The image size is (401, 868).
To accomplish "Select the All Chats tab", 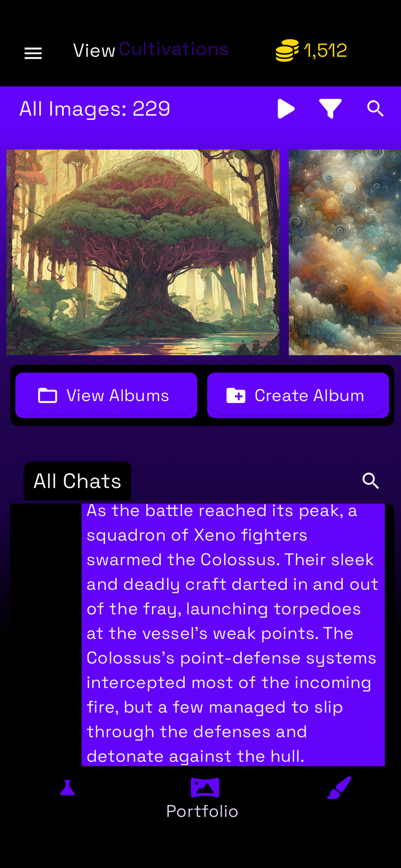I will [x=77, y=481].
